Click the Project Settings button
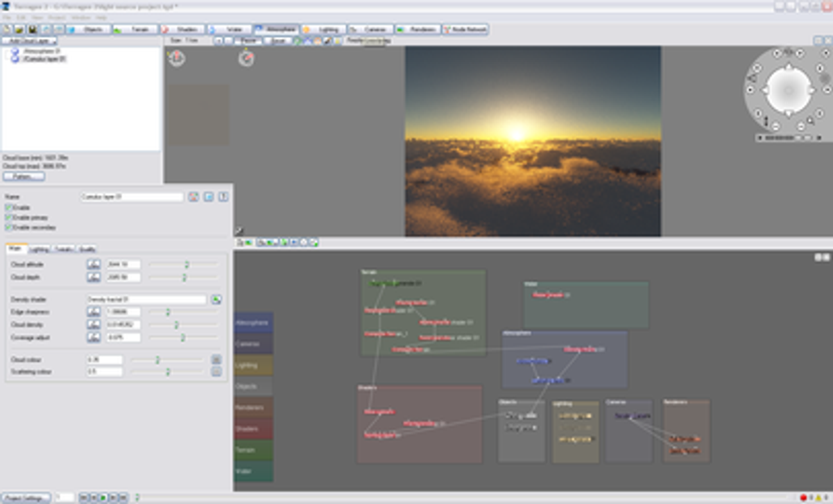833x504 pixels. 26,497
